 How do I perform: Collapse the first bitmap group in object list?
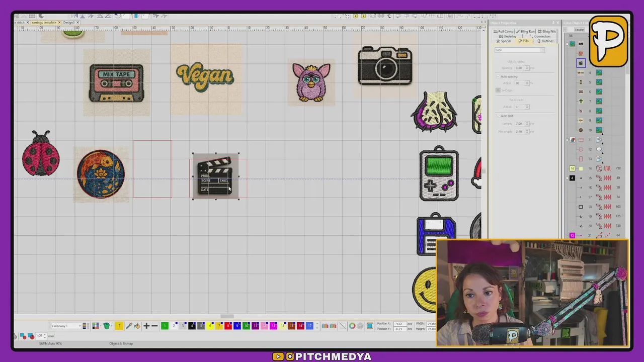pyautogui.click(x=567, y=44)
